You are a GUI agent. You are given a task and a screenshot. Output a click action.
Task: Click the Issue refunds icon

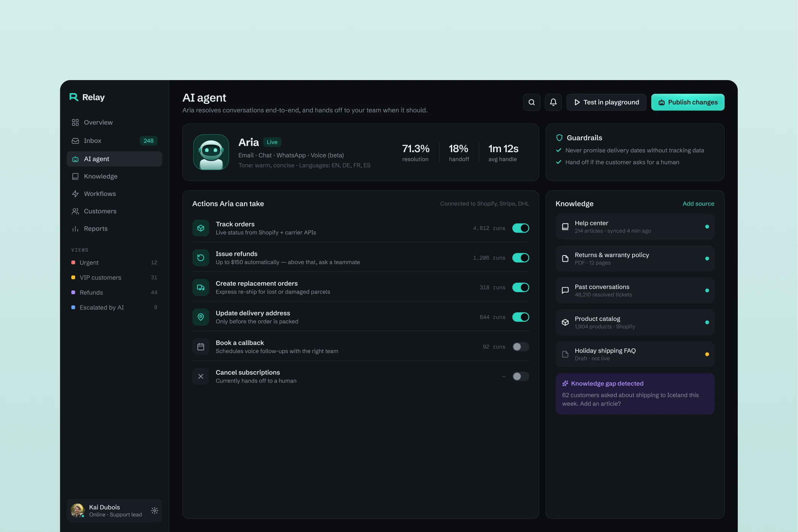click(x=201, y=258)
